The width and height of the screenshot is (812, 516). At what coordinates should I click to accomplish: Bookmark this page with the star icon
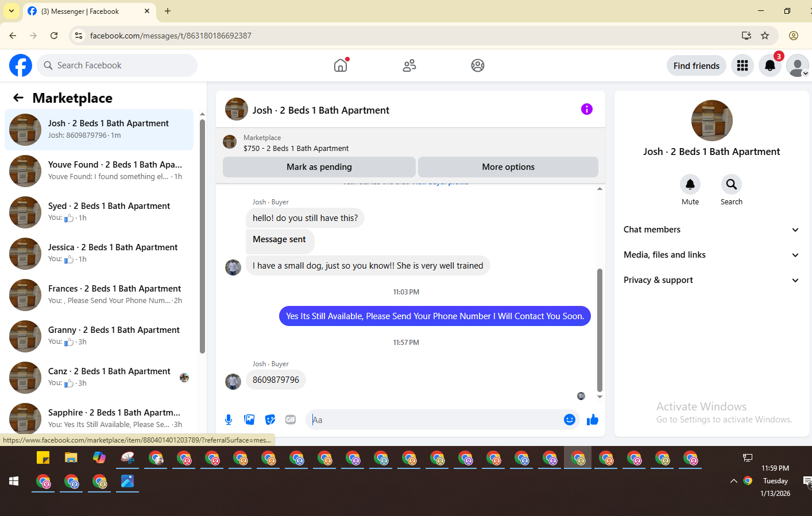click(765, 36)
